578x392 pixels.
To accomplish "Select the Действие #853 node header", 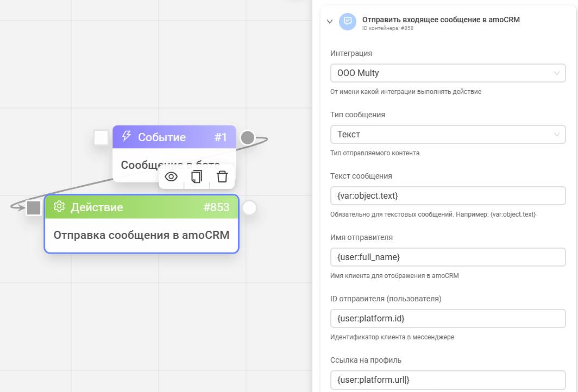I will [x=141, y=207].
